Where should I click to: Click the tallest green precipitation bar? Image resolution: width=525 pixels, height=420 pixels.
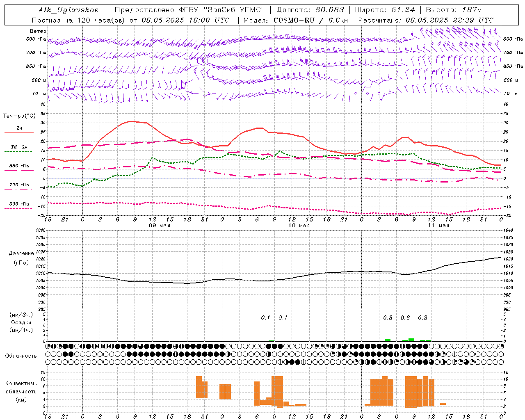[411, 340]
